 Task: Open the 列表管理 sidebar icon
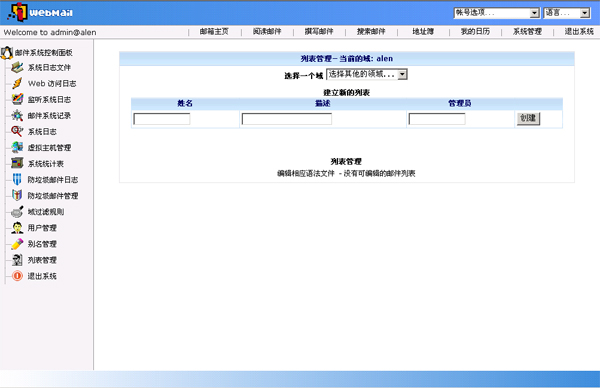pos(17,260)
